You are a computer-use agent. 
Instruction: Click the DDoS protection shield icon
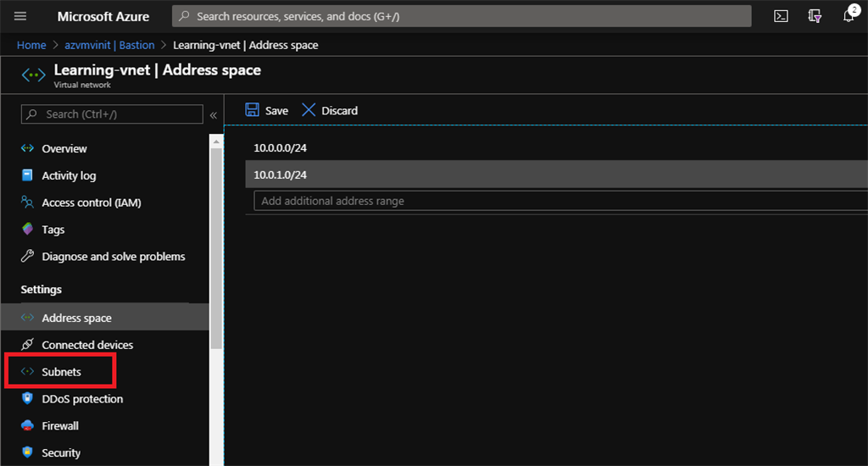(x=27, y=398)
